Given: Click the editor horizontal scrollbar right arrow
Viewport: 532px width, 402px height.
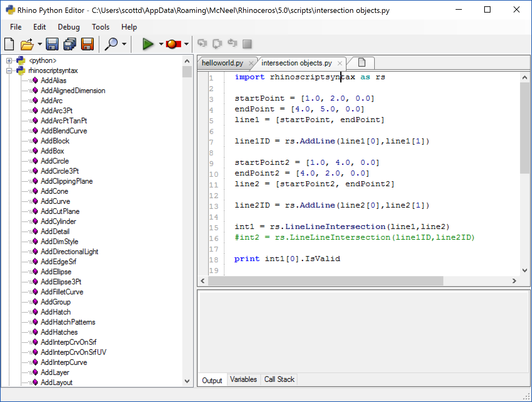Looking at the screenshot, I should click(514, 281).
